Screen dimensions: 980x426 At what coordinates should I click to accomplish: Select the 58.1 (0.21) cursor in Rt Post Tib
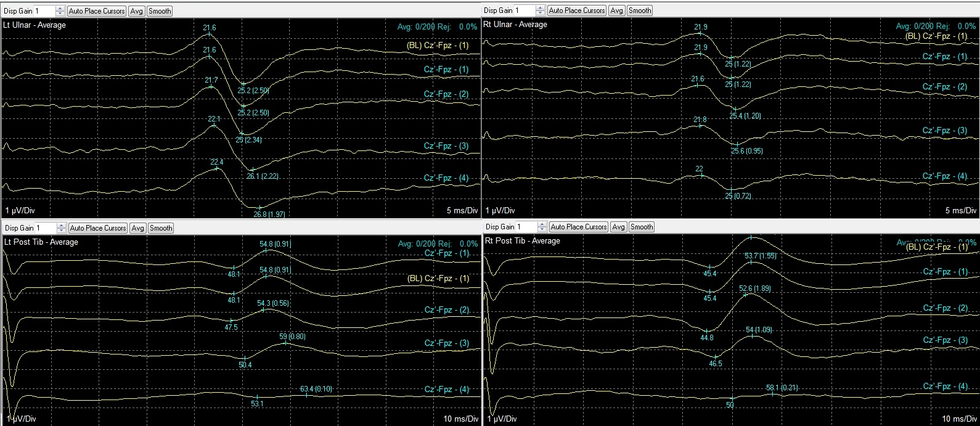pos(773,393)
